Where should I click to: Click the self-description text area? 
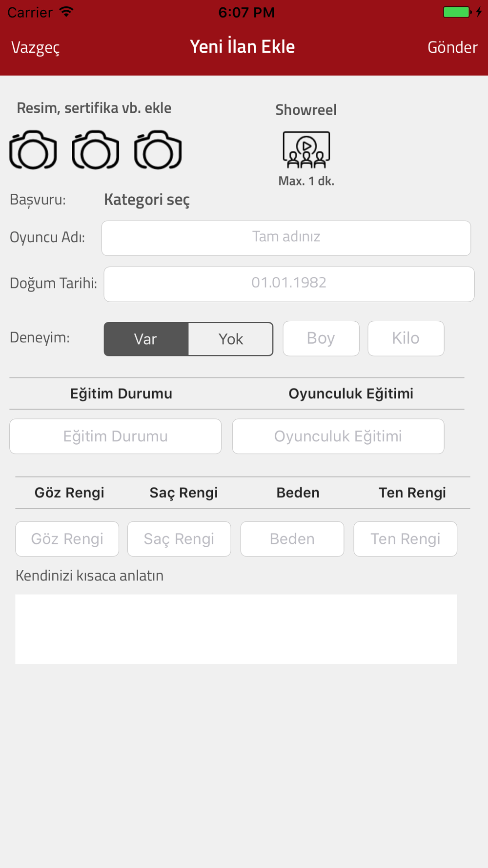click(236, 629)
